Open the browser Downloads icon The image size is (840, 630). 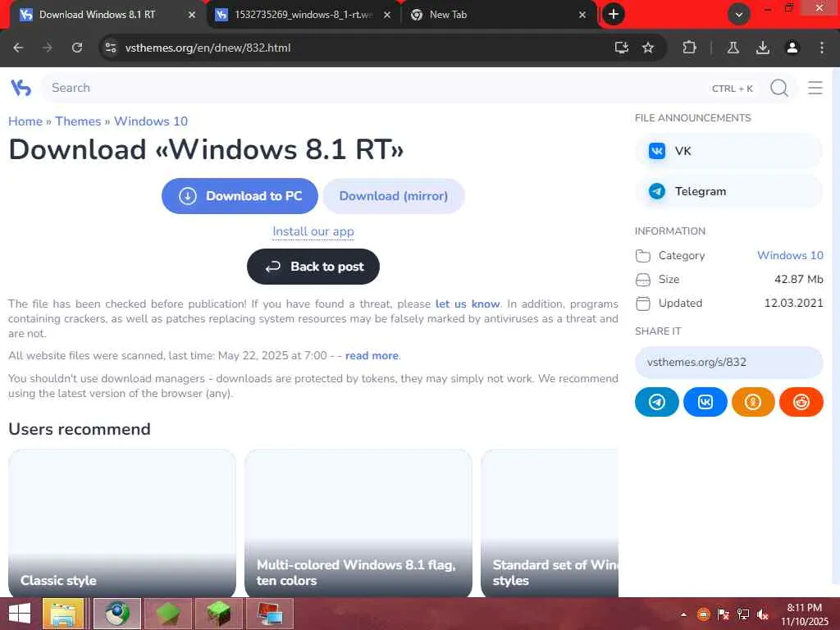762,48
